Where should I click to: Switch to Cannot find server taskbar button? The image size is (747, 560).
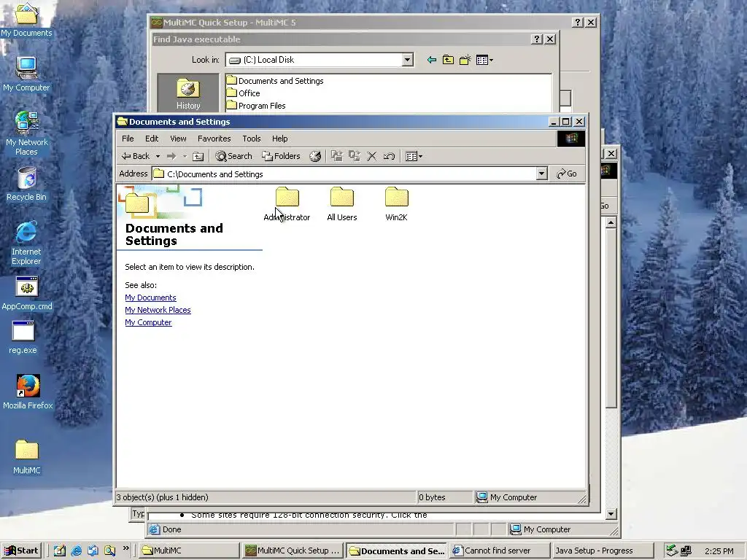(x=499, y=551)
